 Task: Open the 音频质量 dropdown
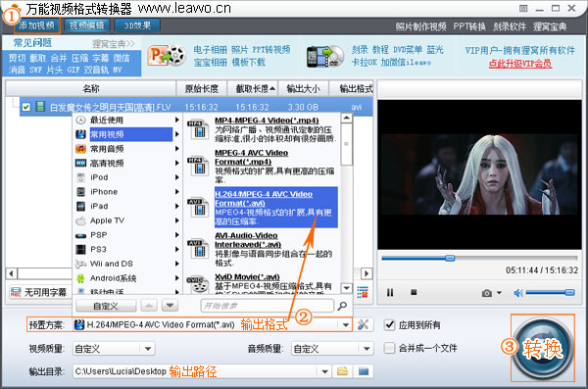coord(367,349)
